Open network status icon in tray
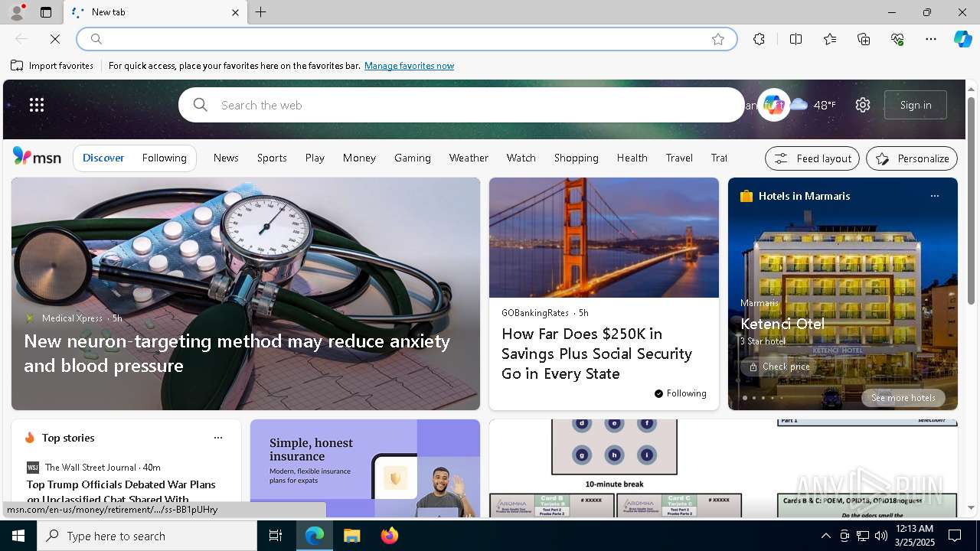The width and height of the screenshot is (980, 551). [x=863, y=536]
